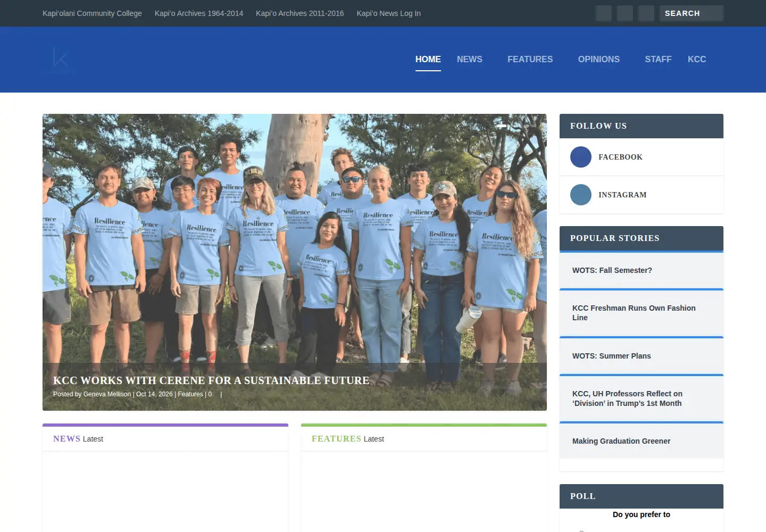The image size is (766, 532).
Task: Go to the HOME menu item
Action: 428,59
